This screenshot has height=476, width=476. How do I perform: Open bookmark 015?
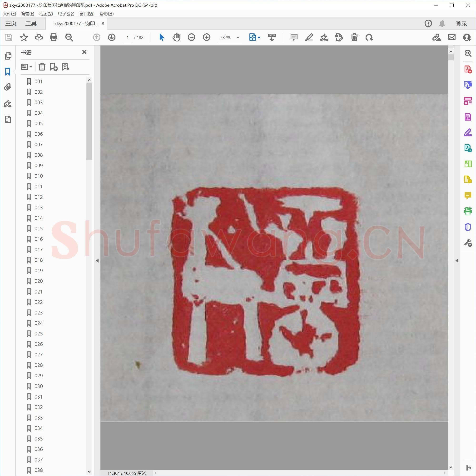point(38,228)
